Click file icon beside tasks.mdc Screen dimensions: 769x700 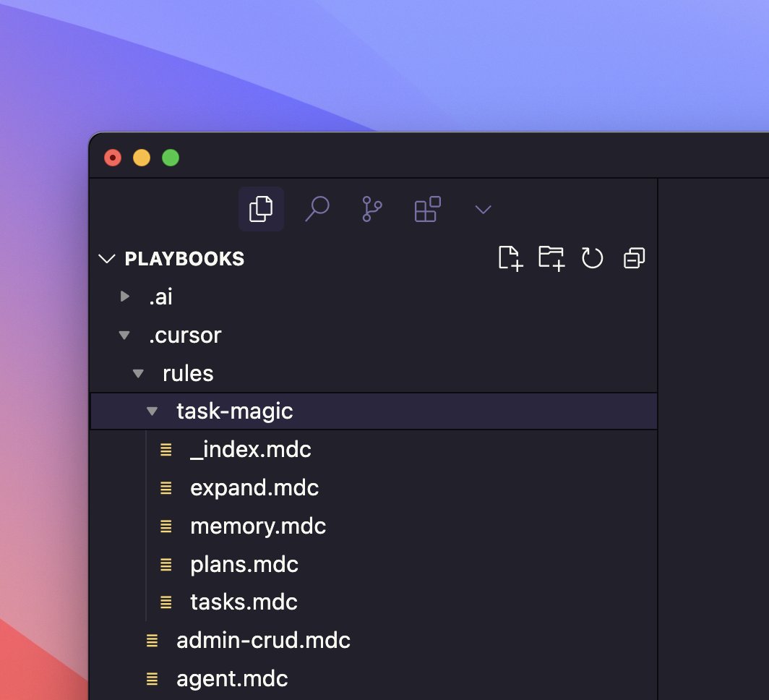(x=166, y=602)
